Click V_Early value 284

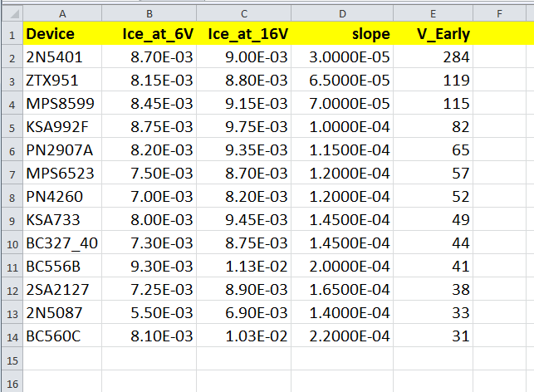[434, 56]
